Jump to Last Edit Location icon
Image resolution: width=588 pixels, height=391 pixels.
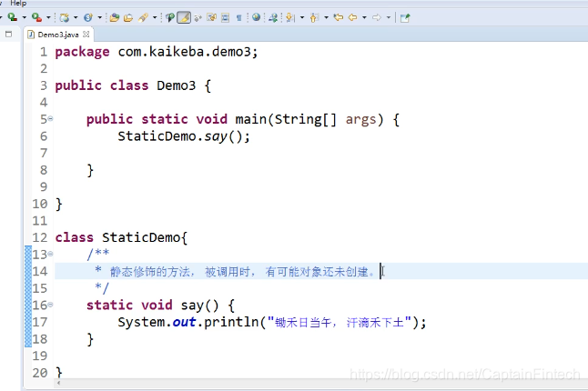[339, 17]
